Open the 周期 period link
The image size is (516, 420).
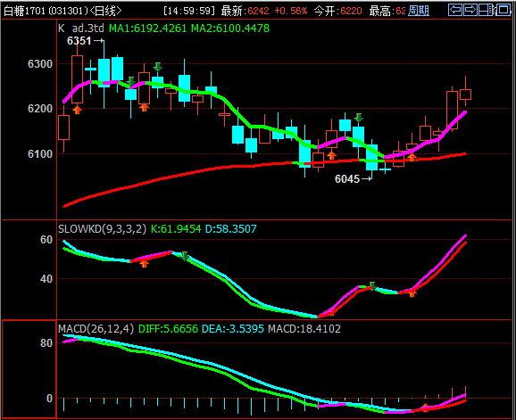419,11
